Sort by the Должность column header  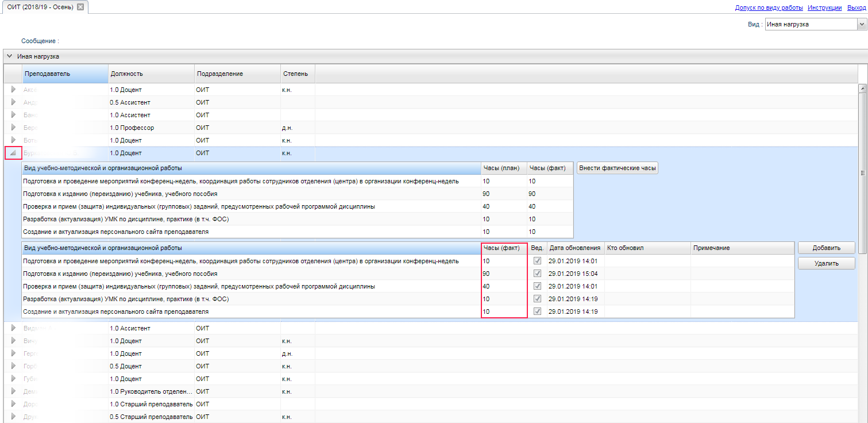pyautogui.click(x=151, y=74)
